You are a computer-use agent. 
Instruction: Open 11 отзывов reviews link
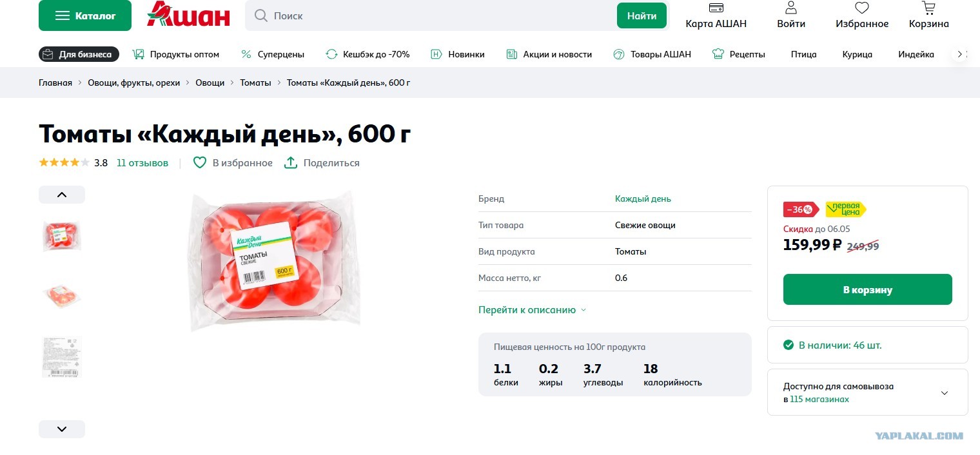tap(142, 163)
